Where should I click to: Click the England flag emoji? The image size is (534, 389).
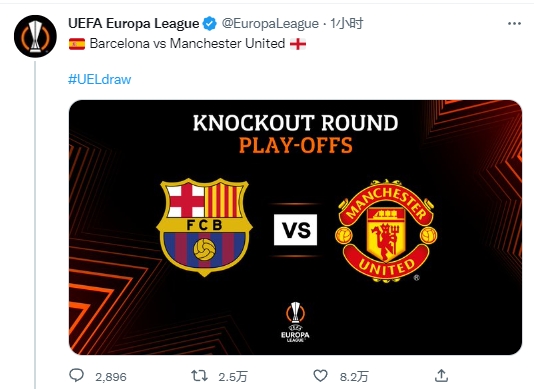pyautogui.click(x=298, y=44)
